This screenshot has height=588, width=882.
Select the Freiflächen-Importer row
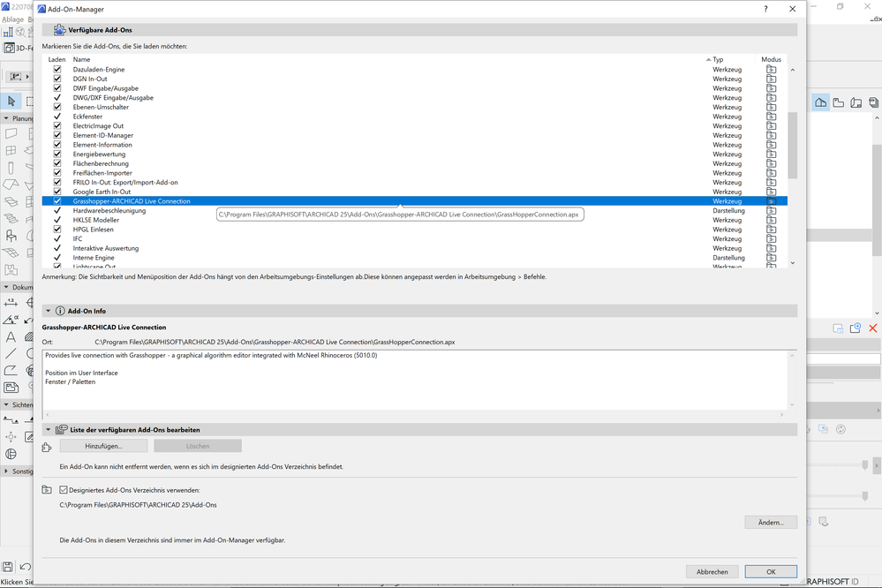(415, 173)
